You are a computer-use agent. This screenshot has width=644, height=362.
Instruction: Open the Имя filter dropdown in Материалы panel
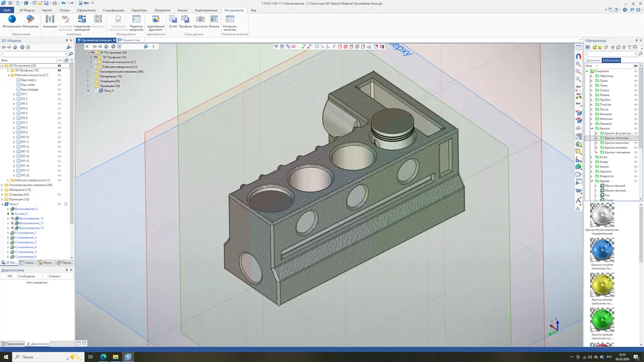click(598, 65)
